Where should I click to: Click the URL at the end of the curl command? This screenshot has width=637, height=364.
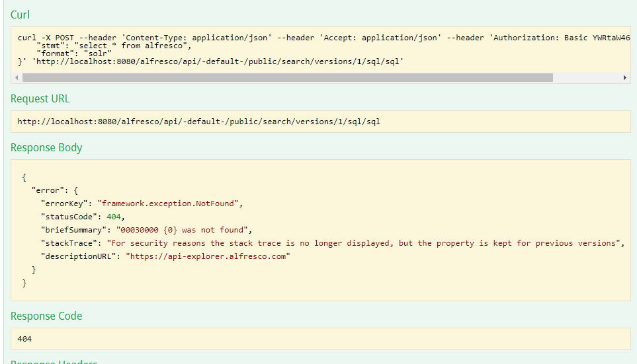[218, 61]
